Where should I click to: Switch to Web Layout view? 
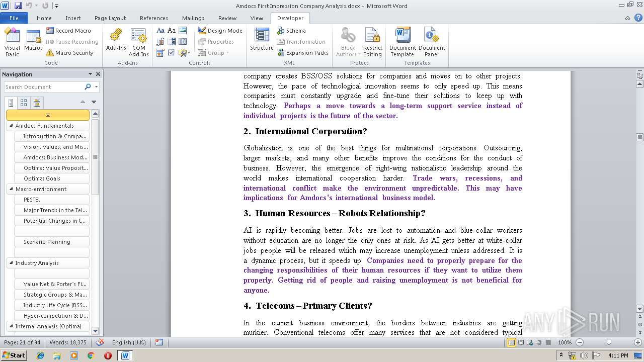[529, 342]
